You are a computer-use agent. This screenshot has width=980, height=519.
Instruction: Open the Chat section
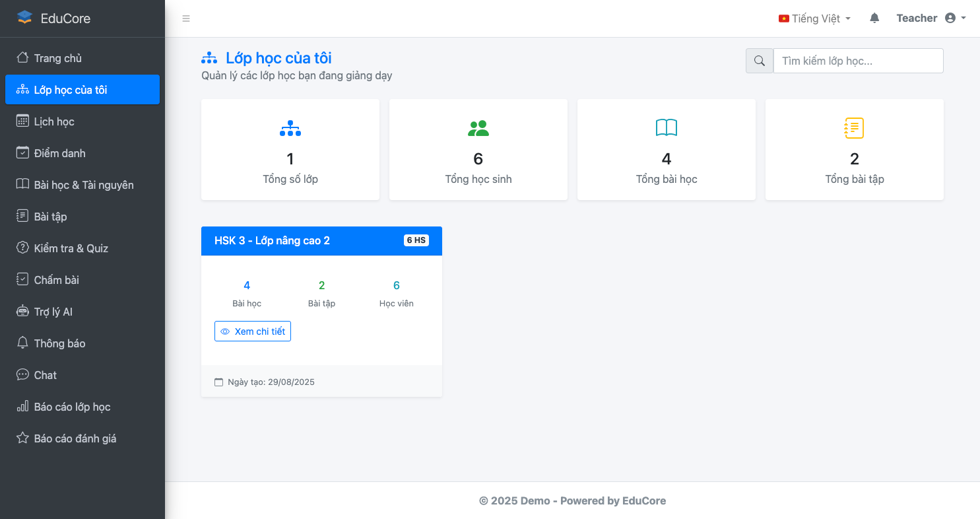point(46,374)
